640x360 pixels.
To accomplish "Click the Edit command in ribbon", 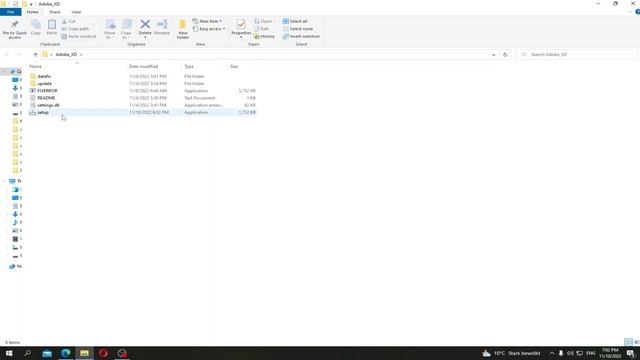I will tap(262, 29).
